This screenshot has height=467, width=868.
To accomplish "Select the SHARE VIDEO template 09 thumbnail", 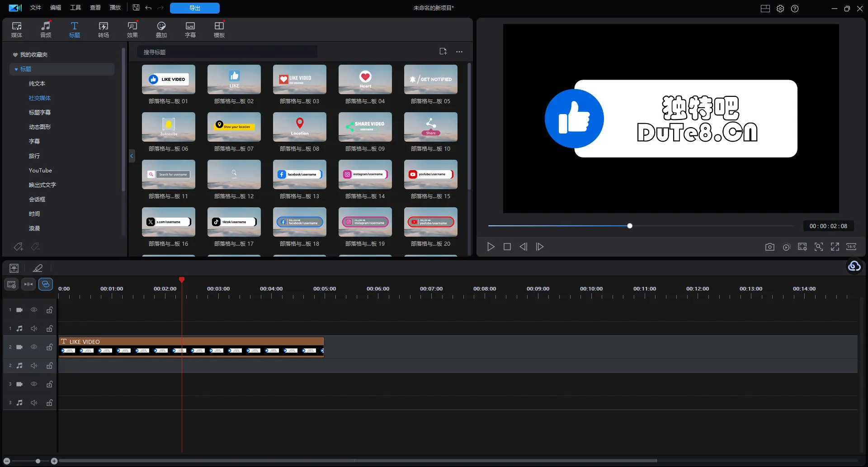I will tap(365, 127).
